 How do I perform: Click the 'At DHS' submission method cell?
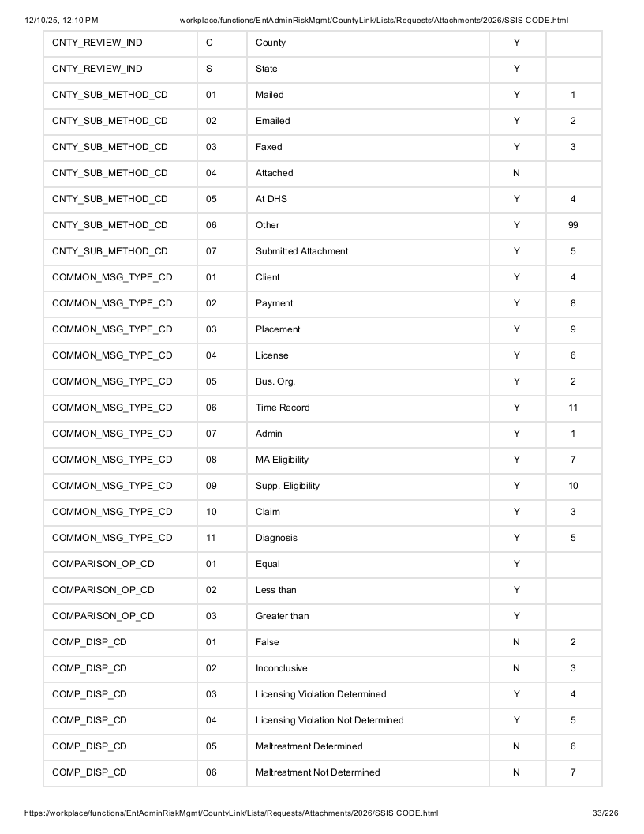368,199
